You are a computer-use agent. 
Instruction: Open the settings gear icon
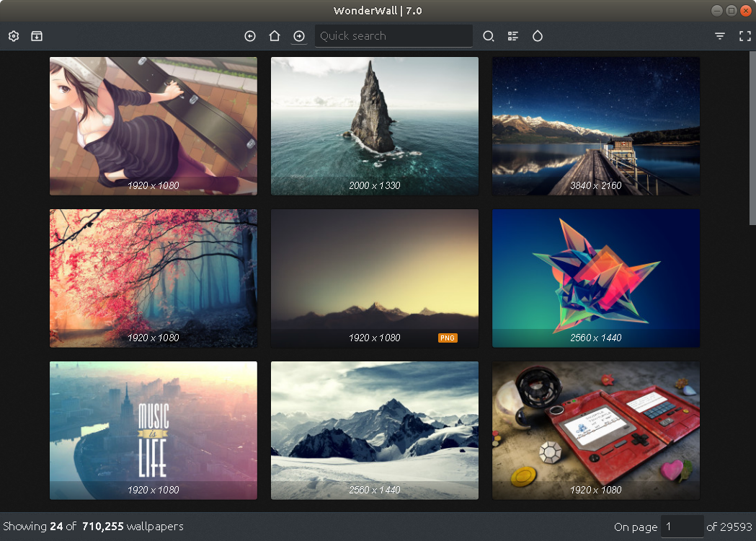[x=14, y=36]
